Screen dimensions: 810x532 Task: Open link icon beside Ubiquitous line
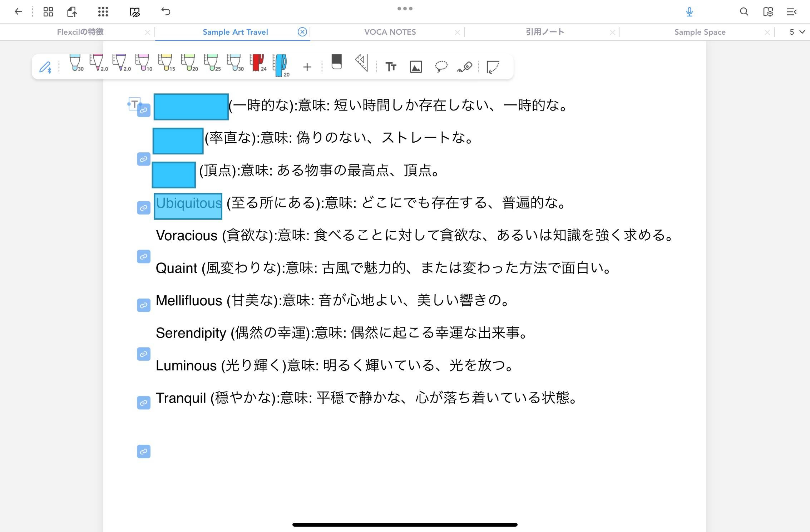point(144,208)
